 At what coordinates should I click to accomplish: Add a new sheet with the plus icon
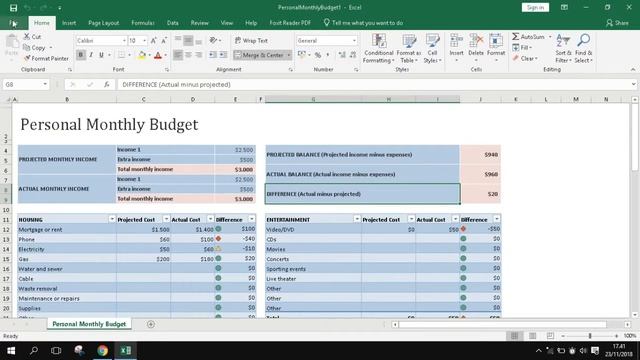(151, 324)
